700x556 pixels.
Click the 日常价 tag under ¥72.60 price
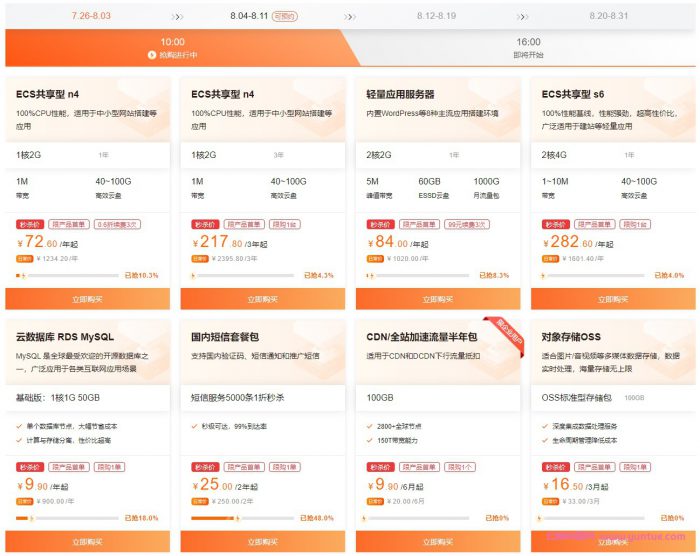pos(24,258)
